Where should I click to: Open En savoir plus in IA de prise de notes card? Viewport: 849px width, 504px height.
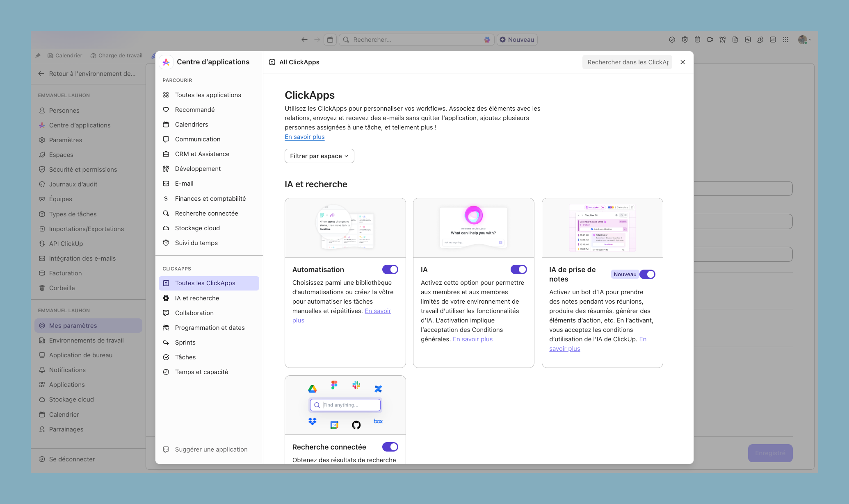click(x=565, y=348)
